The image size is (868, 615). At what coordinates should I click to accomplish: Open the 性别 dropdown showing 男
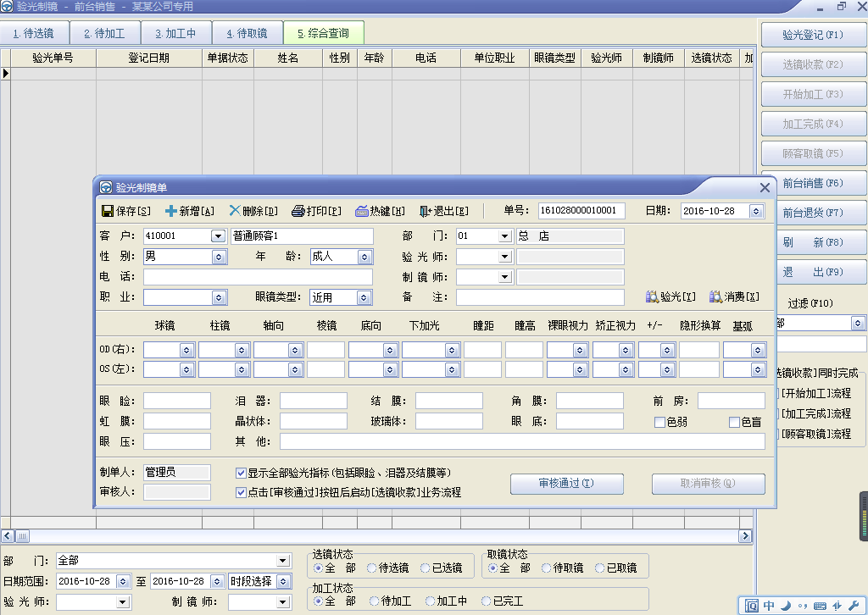click(x=219, y=257)
